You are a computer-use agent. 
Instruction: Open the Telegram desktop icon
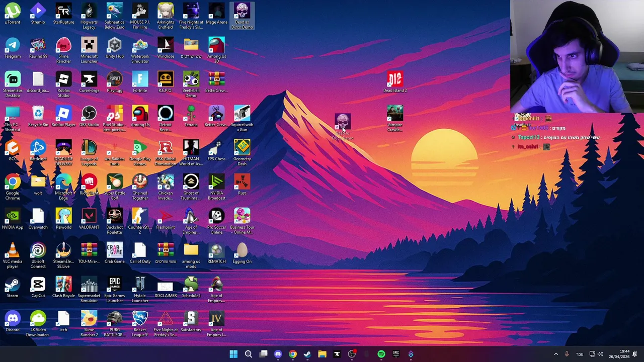(x=13, y=48)
